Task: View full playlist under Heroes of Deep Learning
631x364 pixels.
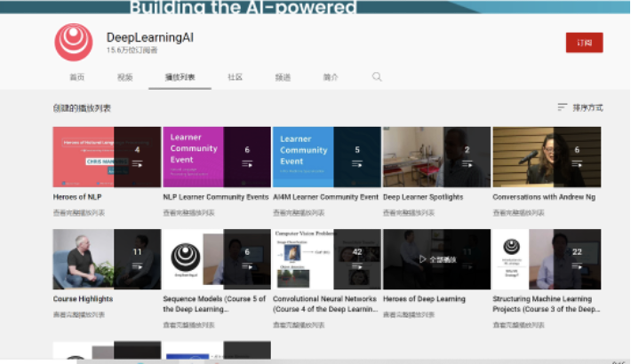Action: point(409,314)
